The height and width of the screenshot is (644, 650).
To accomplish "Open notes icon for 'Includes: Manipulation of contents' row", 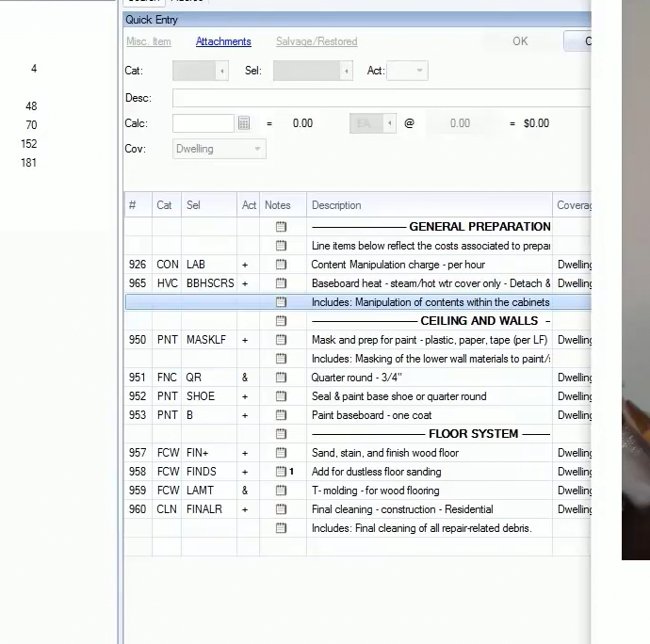I will tap(281, 302).
